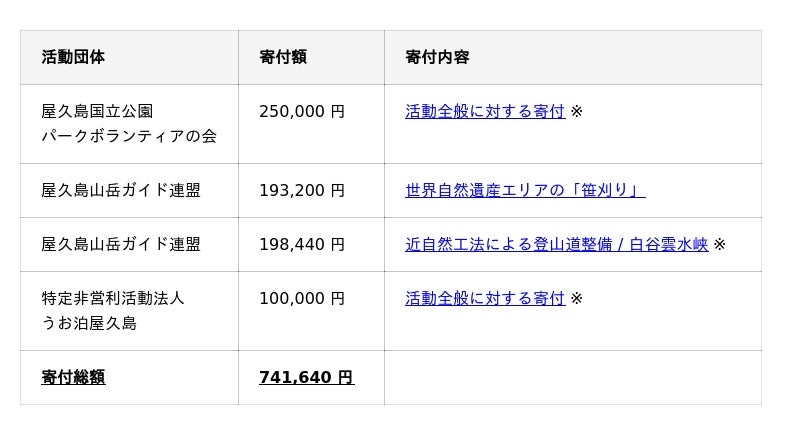The width and height of the screenshot is (800, 435).
Task: Click the 741,640 円 total amount
Action: click(306, 377)
